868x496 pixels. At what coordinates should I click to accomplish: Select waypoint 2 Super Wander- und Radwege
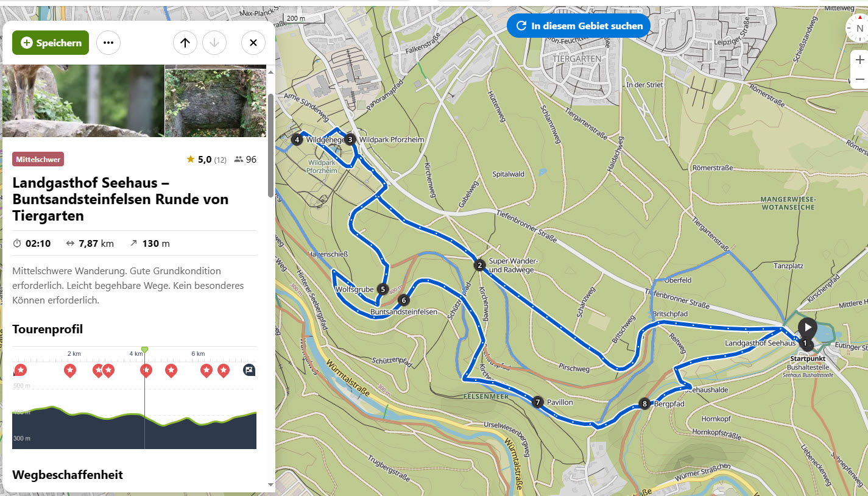(479, 265)
